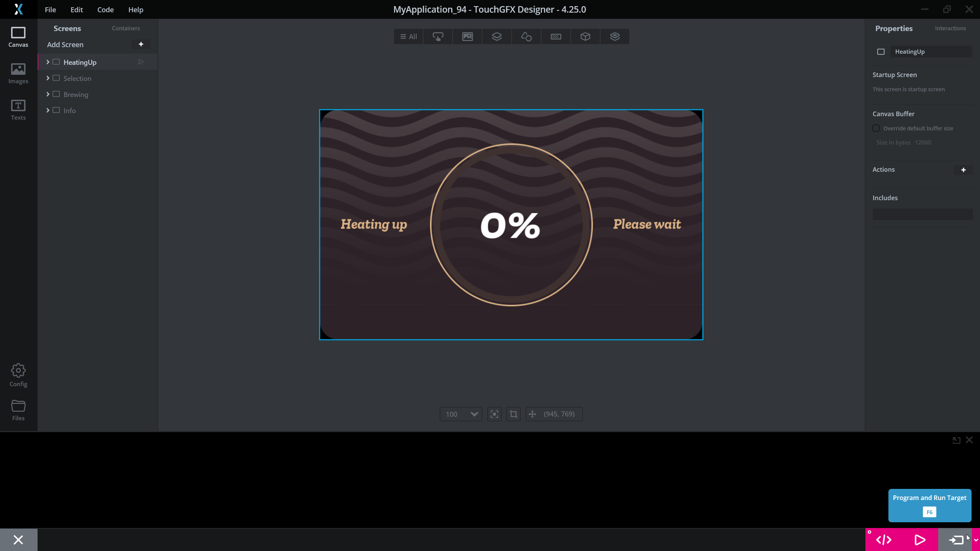Click the Generate Code button

click(883, 540)
